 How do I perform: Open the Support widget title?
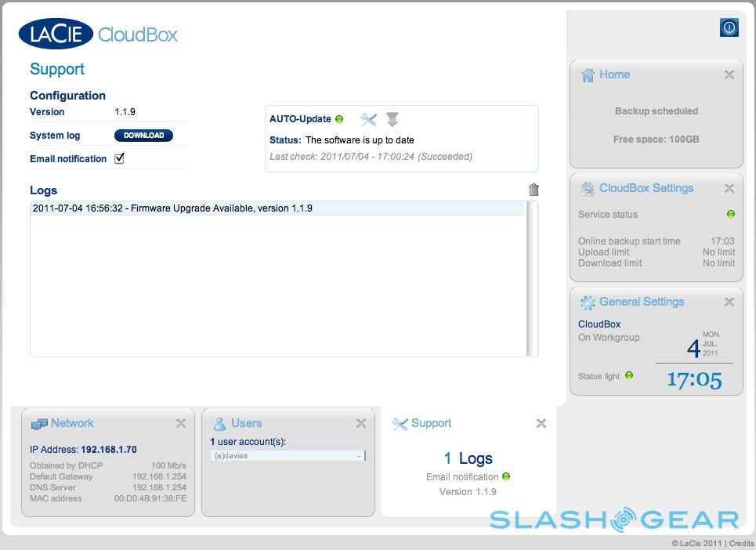coord(431,423)
